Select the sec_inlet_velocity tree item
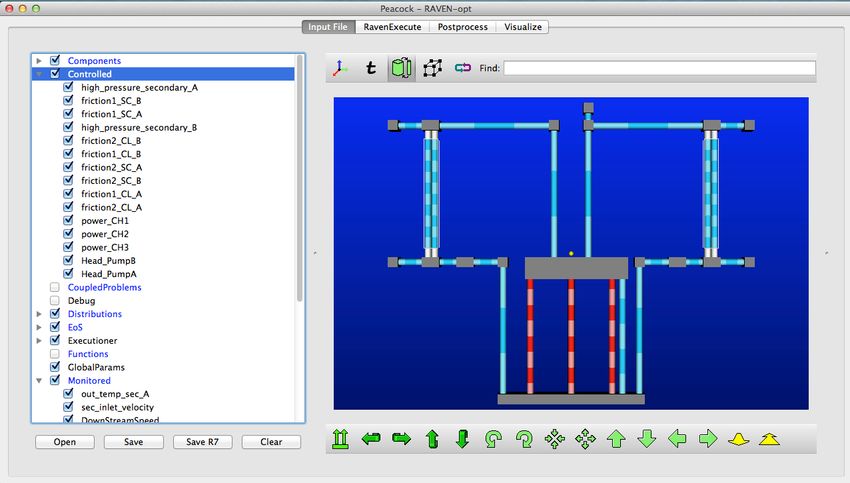Image resolution: width=850 pixels, height=483 pixels. [x=118, y=407]
